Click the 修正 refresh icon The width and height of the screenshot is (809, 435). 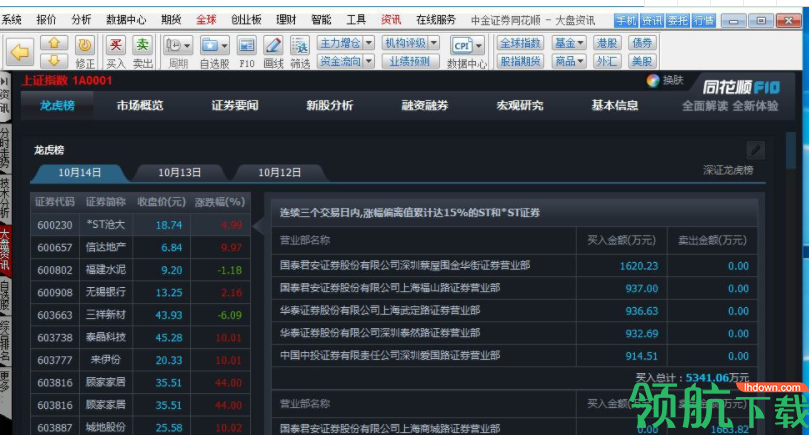pyautogui.click(x=85, y=45)
